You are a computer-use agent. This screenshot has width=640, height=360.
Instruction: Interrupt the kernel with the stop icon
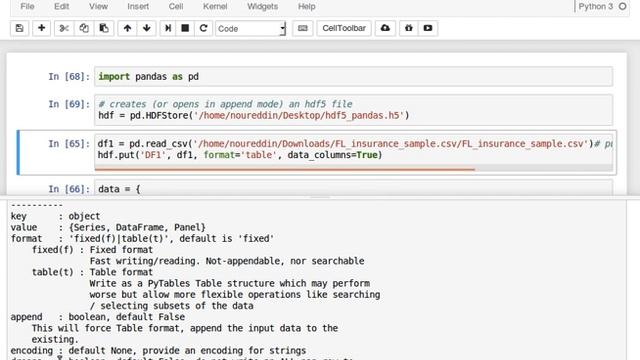click(185, 28)
